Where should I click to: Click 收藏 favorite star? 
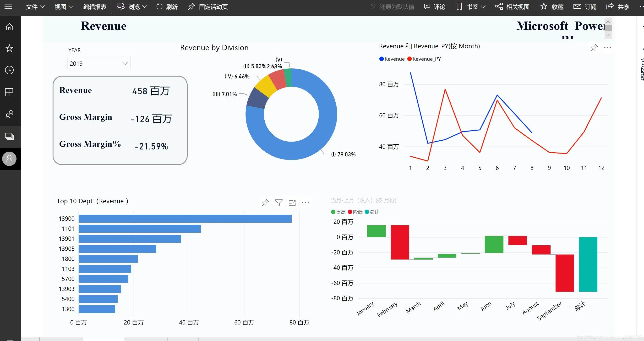click(x=552, y=7)
